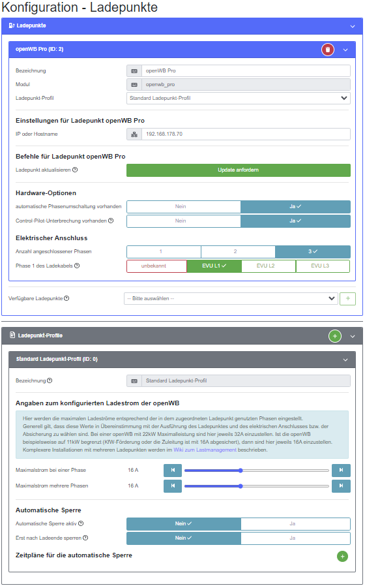This screenshot has width=365, height=588.
Task: Select 3 connected phases
Action: pyautogui.click(x=313, y=252)
